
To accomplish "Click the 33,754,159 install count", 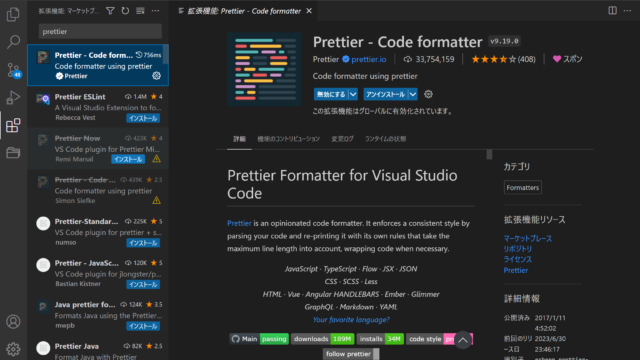I will (x=429, y=59).
